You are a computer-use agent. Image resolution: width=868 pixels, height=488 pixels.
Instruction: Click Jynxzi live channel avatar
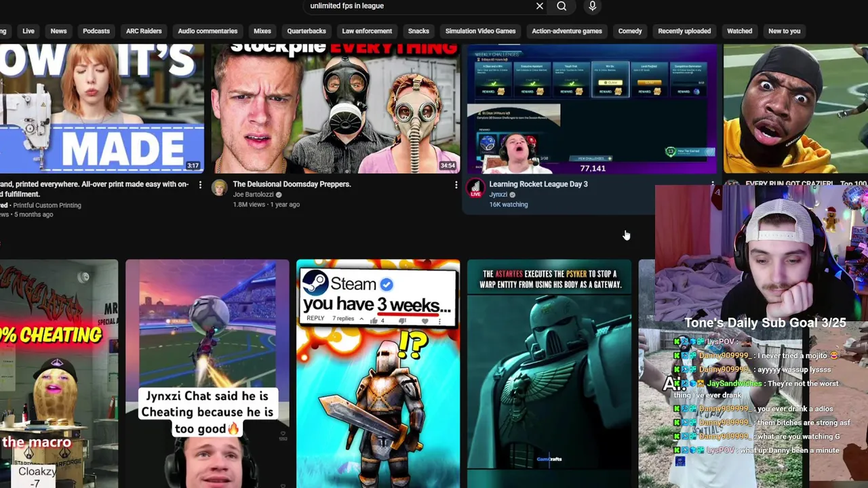(475, 188)
